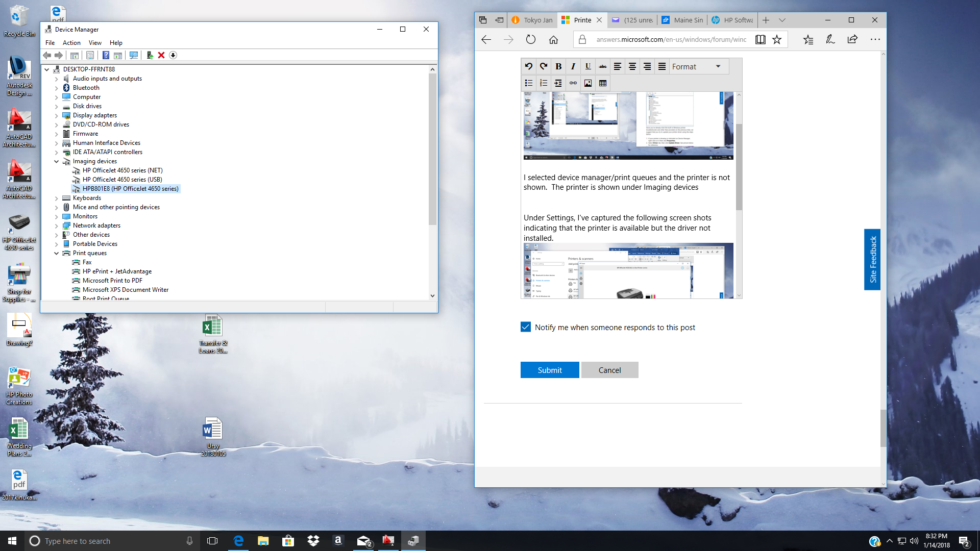Switch to the Maine Sin tab in Edge
The height and width of the screenshot is (551, 980).
click(x=682, y=20)
